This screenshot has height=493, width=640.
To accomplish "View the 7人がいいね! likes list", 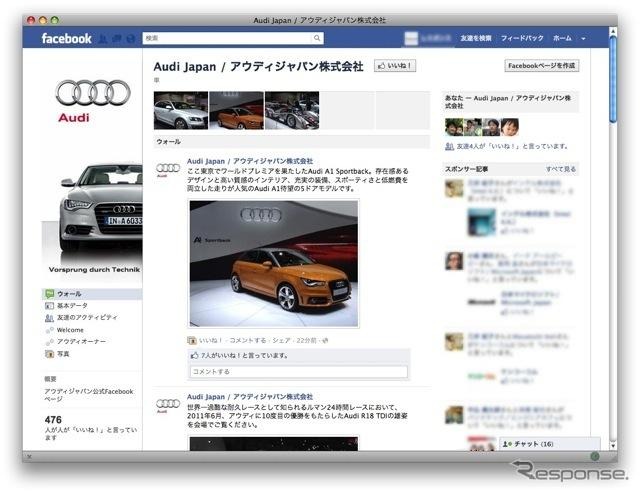I will (244, 355).
